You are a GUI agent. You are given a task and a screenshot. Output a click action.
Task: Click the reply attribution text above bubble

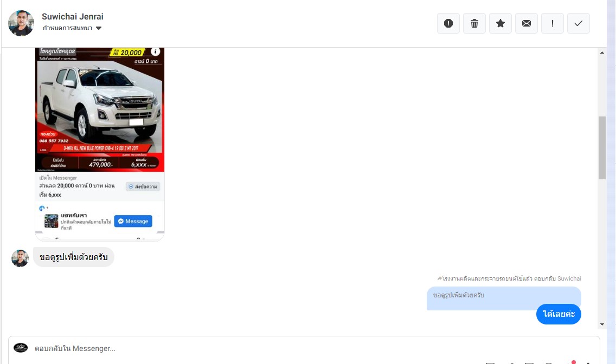(x=509, y=278)
